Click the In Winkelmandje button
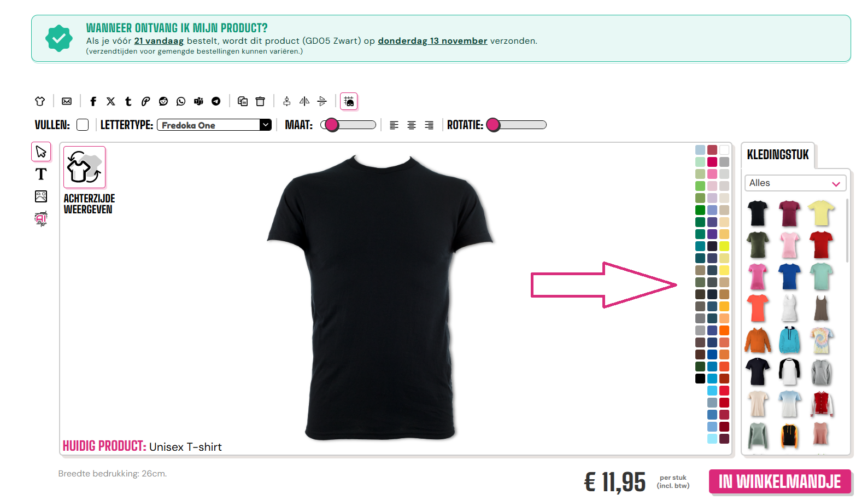This screenshot has height=500, width=868. pos(780,481)
